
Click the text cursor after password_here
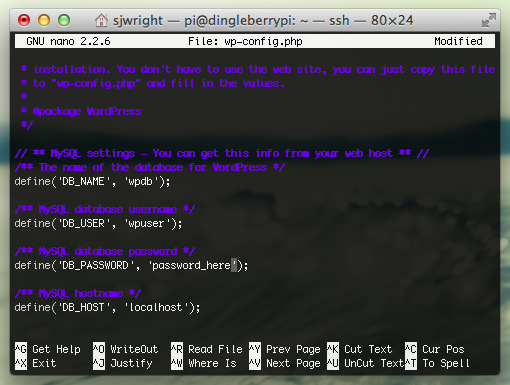click(x=234, y=266)
